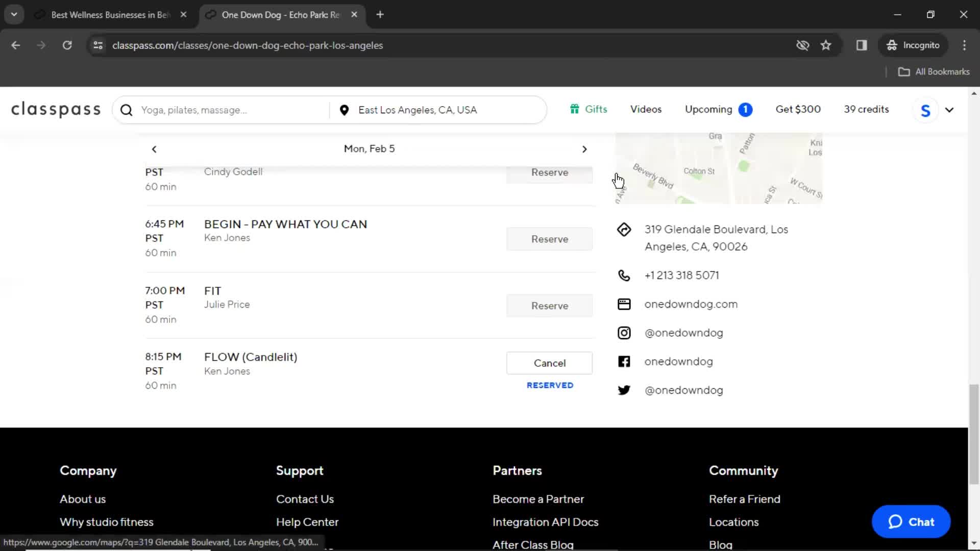980x551 pixels.
Task: Open Integration API Docs footer link
Action: click(x=545, y=522)
